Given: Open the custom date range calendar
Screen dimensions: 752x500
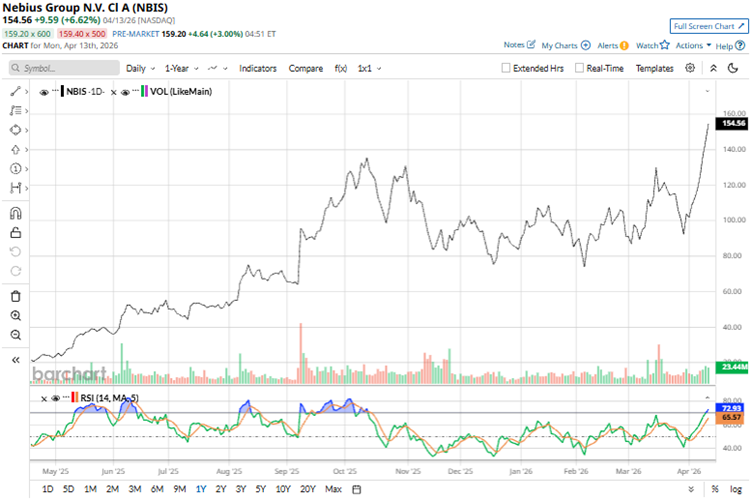Looking at the screenshot, I should point(356,489).
